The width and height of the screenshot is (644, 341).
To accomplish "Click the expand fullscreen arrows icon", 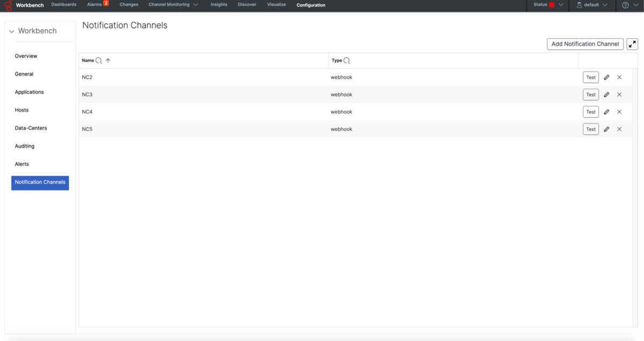I will coord(632,44).
